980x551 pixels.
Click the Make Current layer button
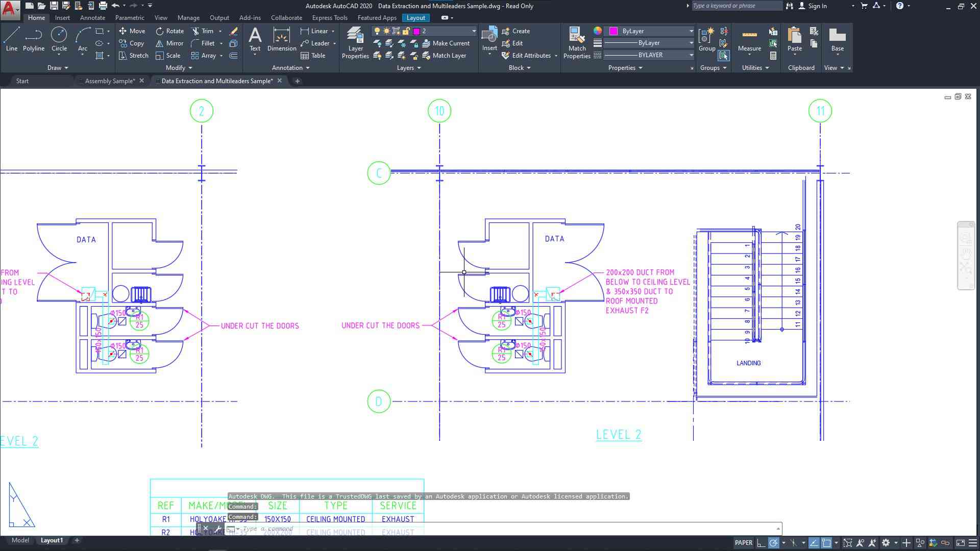446,43
